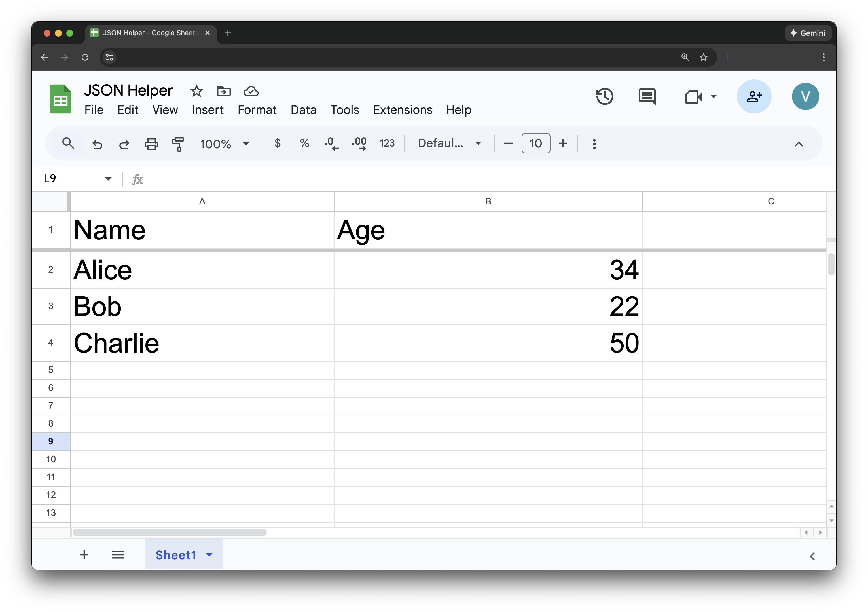Star the JSON Helper document
This screenshot has height=612, width=868.
(196, 91)
